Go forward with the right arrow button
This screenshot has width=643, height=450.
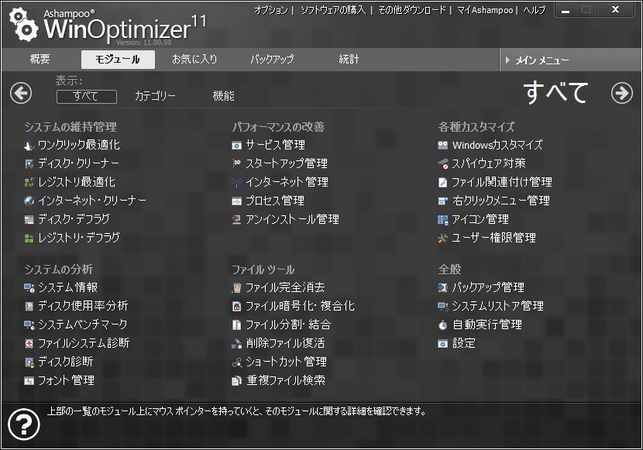622,93
